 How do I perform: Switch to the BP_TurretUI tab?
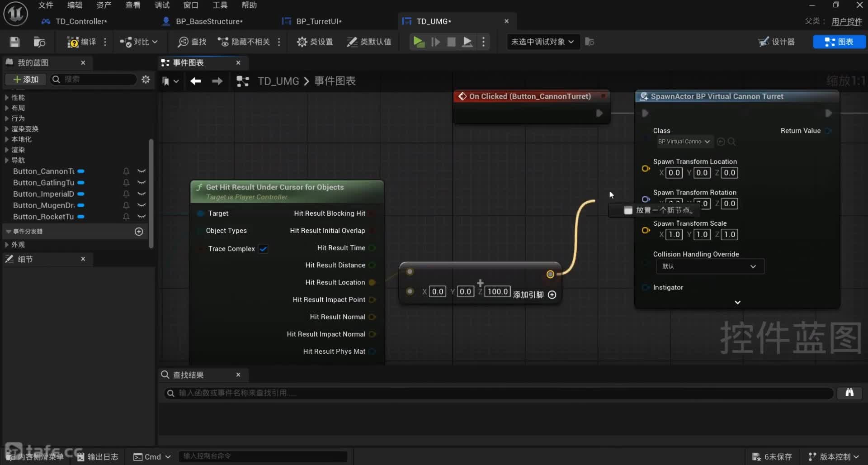point(318,21)
